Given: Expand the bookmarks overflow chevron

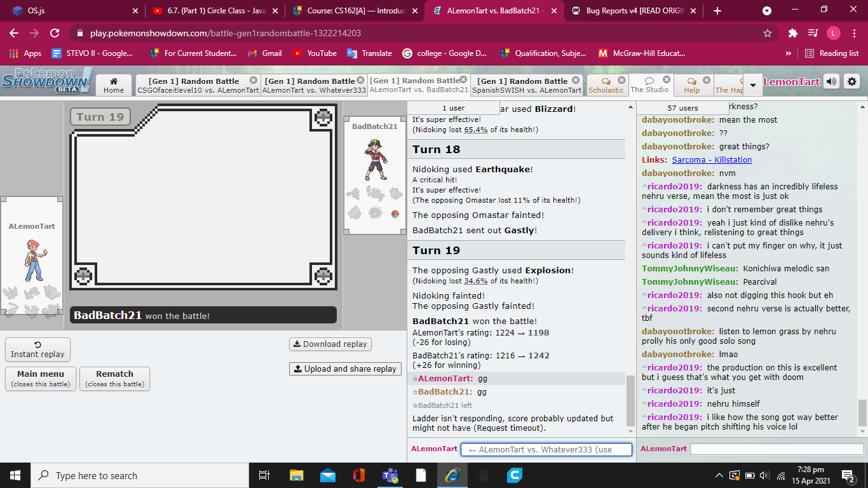Looking at the screenshot, I should [789, 53].
